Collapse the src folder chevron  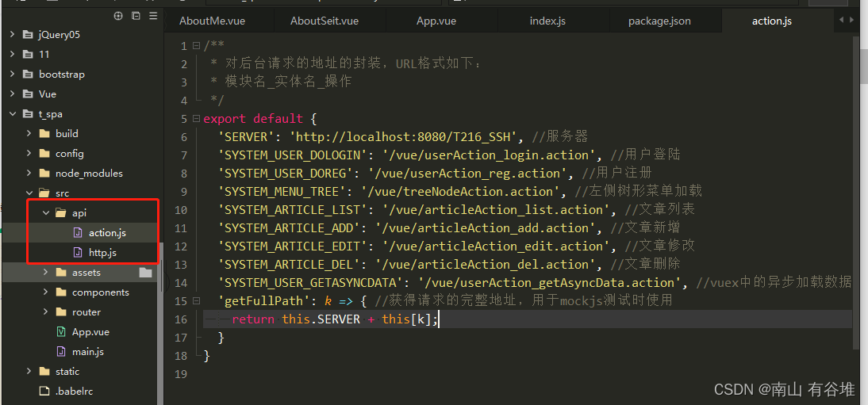coord(29,193)
